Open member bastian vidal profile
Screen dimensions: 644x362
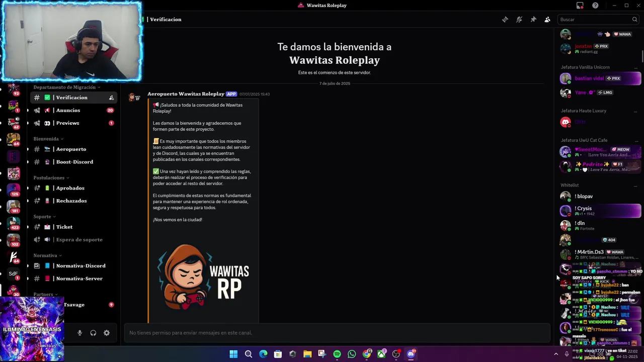[x=600, y=78]
